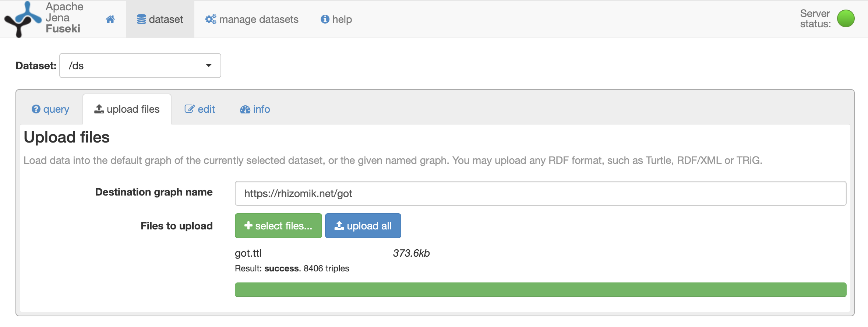Go to the edit tab

(x=200, y=109)
